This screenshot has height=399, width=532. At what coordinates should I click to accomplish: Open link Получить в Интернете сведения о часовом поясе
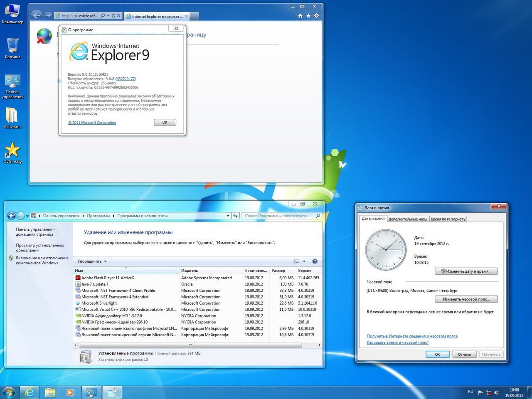tap(412, 336)
